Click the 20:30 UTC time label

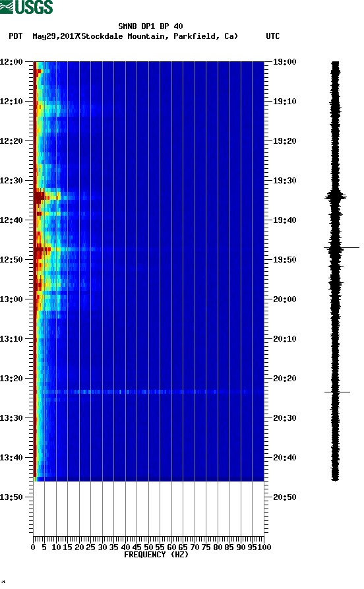(285, 418)
